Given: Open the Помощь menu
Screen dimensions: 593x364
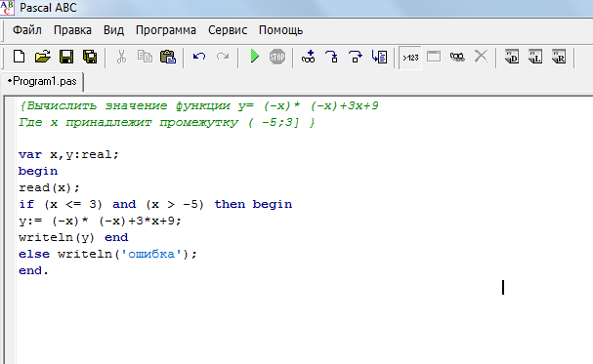Looking at the screenshot, I should pyautogui.click(x=280, y=30).
